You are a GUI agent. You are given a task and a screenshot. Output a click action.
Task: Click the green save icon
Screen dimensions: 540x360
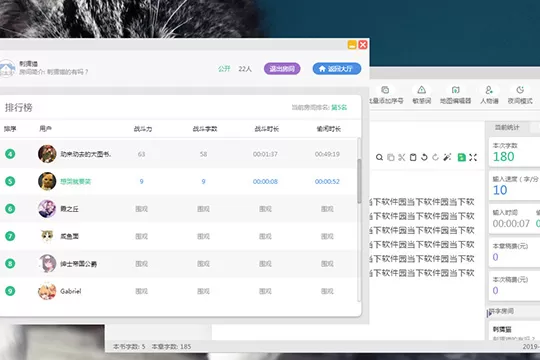(461, 157)
